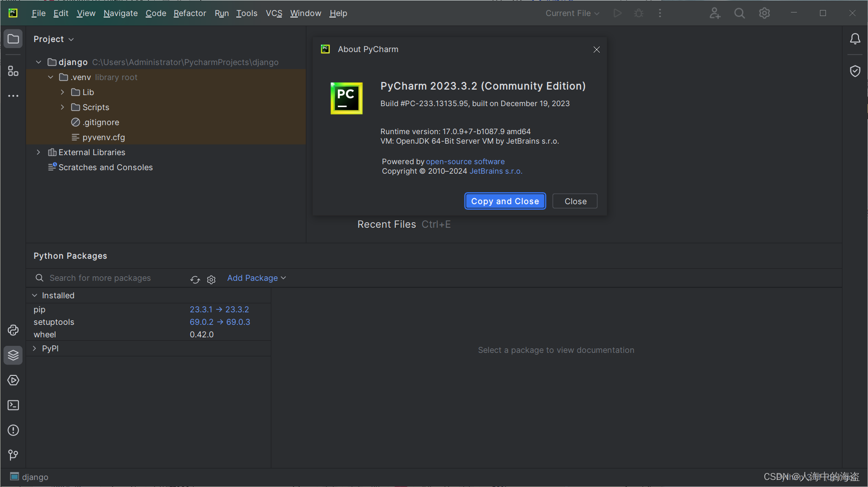Click the Debug bug icon
Screen dimensions: 868x487
point(639,13)
